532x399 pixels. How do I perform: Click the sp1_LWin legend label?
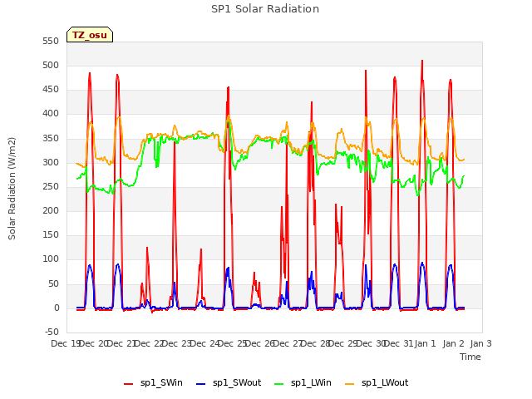tap(311, 383)
